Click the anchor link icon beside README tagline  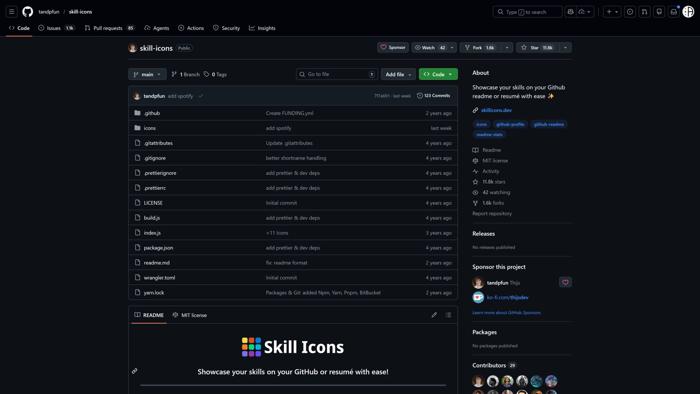(x=134, y=371)
